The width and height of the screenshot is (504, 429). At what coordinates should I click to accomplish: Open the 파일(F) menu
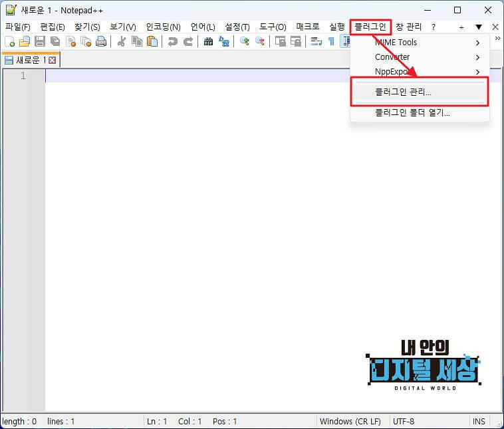point(18,27)
